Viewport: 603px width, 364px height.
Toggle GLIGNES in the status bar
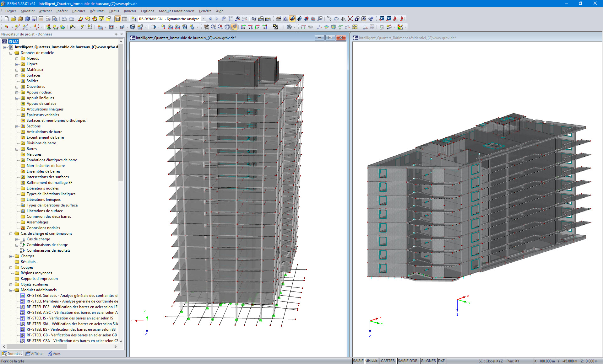428,361
